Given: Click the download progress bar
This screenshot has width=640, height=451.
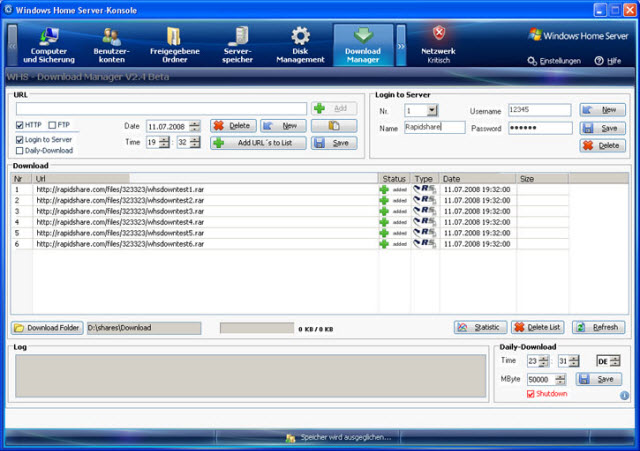Looking at the screenshot, I should tap(257, 328).
